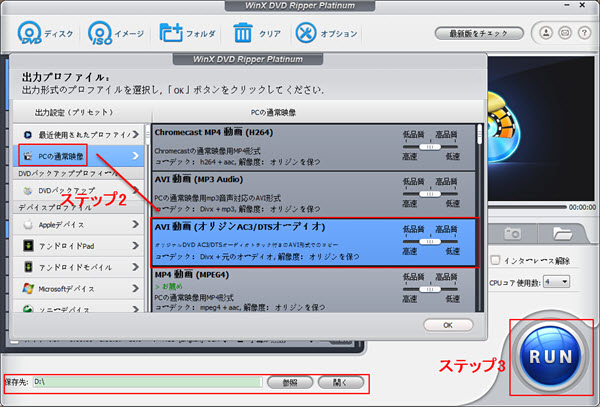Expand Microsoft device (Microsoftデバイス) arrow
Viewport: 600px width, 407px height.
pyautogui.click(x=135, y=288)
